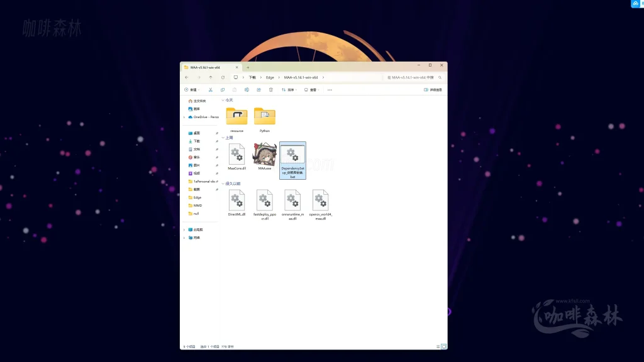The height and width of the screenshot is (362, 644).
Task: Click the Cut scissors icon in toolbar
Action: tap(211, 90)
